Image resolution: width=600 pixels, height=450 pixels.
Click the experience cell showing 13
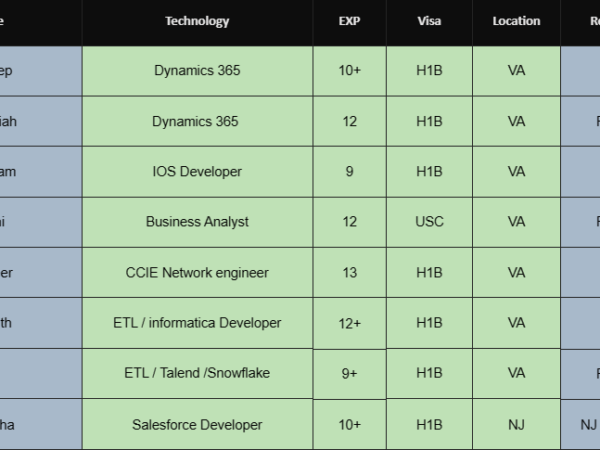[x=349, y=272]
